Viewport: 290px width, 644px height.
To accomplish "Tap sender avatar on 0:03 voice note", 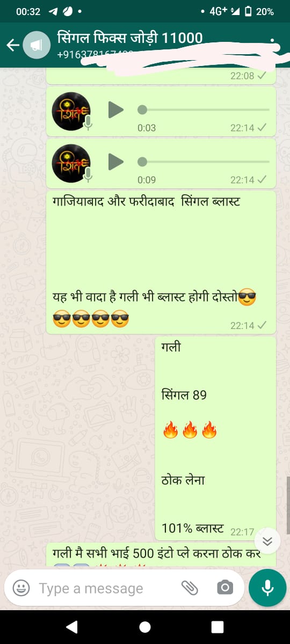I will (x=71, y=111).
